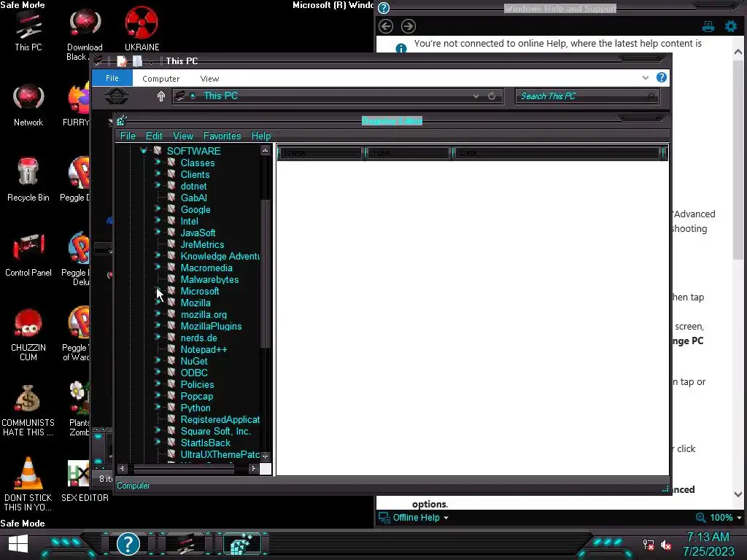Switch to Help and Support in taskbar
Screen dimensions: 747x560
(128, 544)
